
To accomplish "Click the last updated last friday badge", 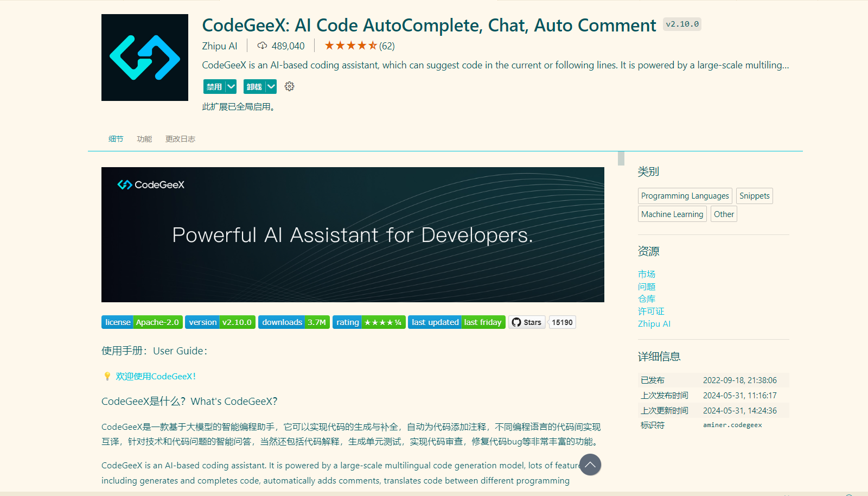I will (457, 322).
